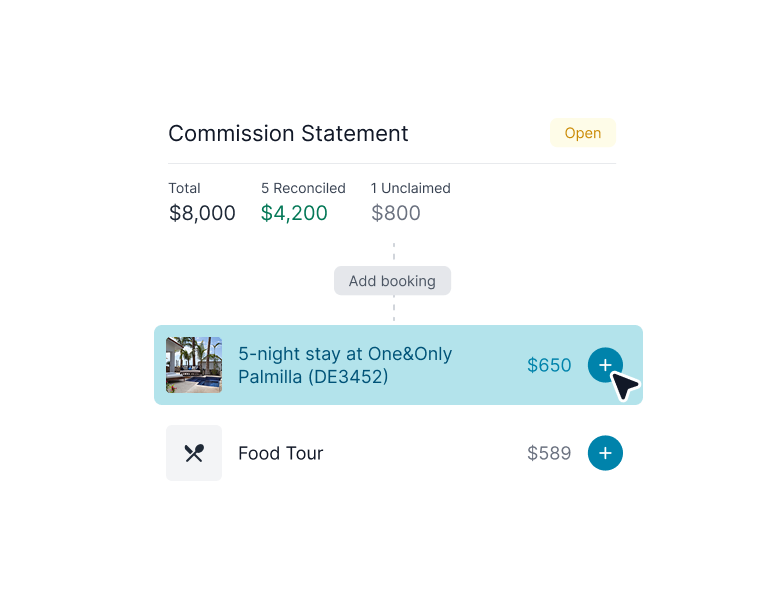Click the Open status badge
The image size is (780, 600).
(x=582, y=133)
